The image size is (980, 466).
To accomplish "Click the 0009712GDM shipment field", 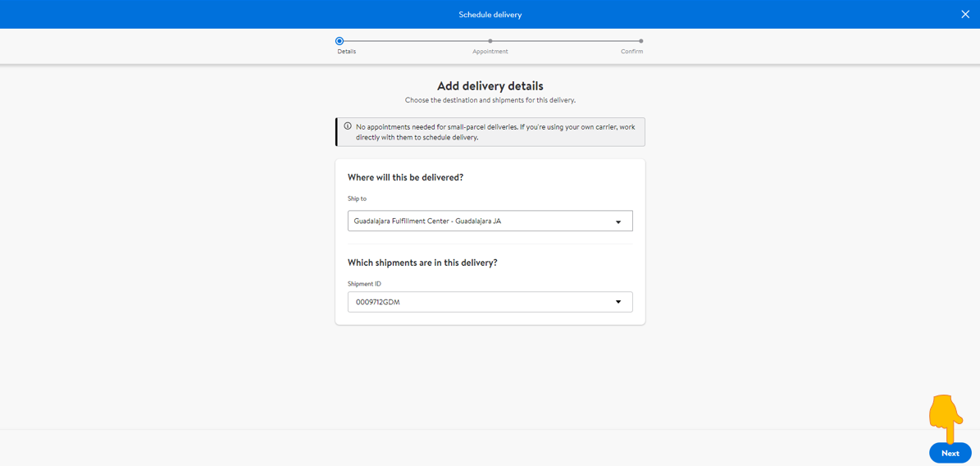I will pyautogui.click(x=490, y=302).
